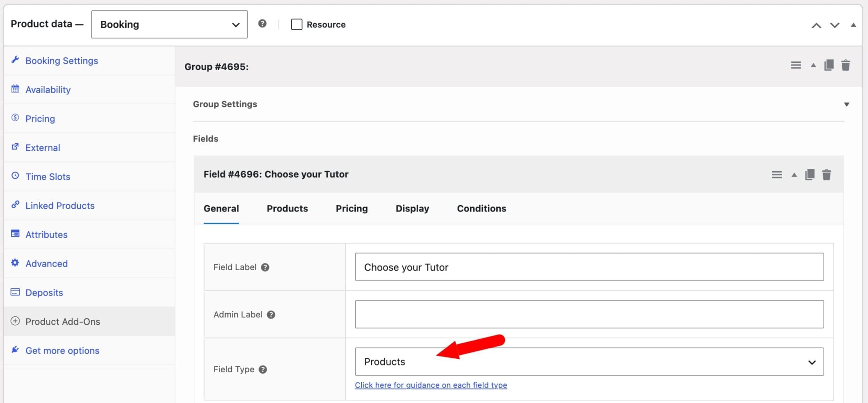Click the Advanced gear icon

coord(15,262)
